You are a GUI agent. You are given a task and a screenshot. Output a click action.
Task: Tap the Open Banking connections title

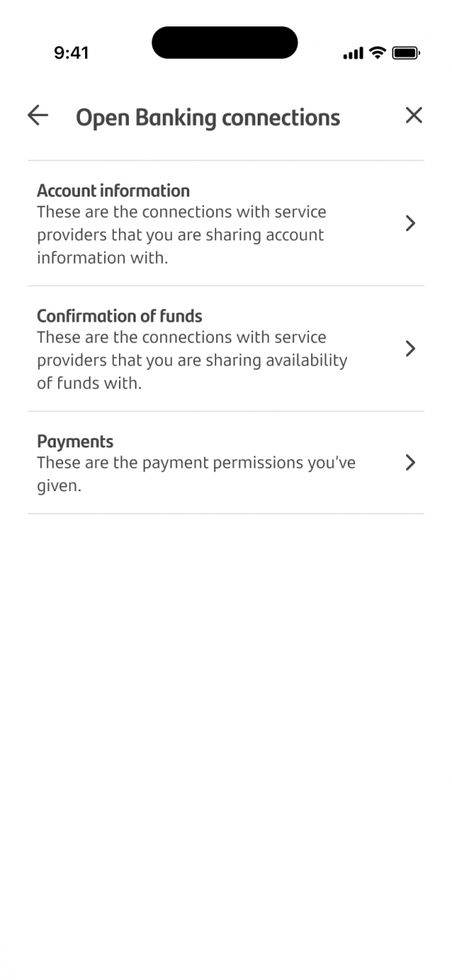(207, 118)
